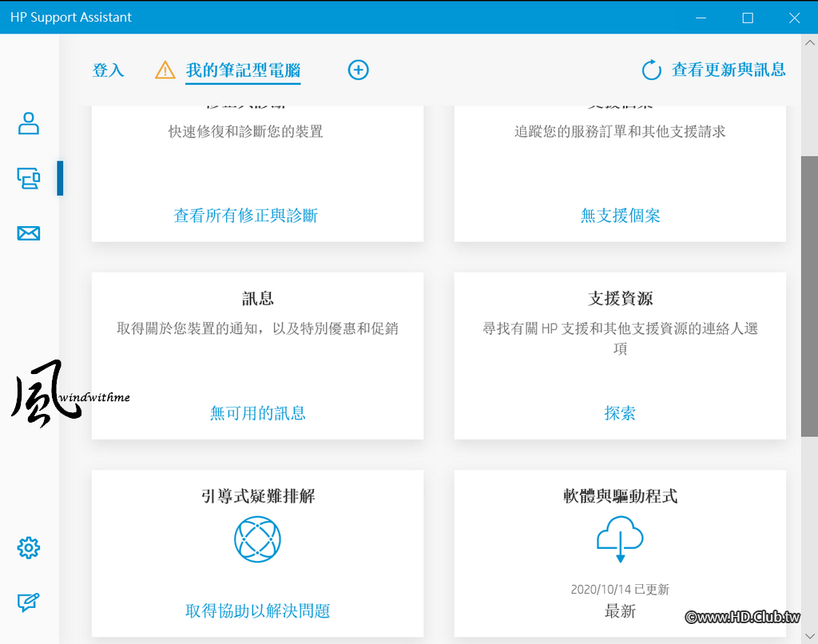Select the 我的筆記型電腦 tab
818x644 pixels.
click(243, 70)
